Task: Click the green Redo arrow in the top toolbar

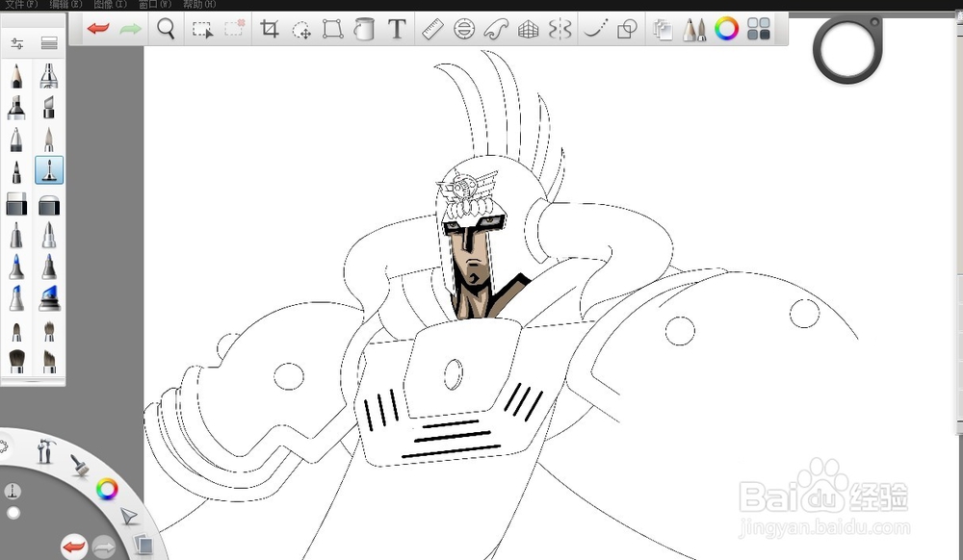Action: [130, 28]
